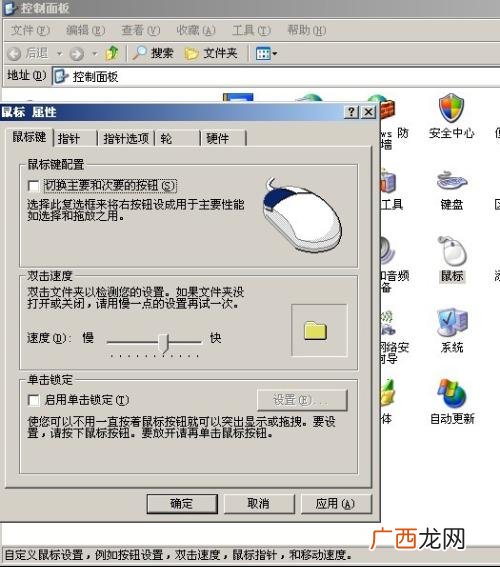500x567 pixels.
Task: Click the double-click speed slider thumb
Action: [164, 343]
